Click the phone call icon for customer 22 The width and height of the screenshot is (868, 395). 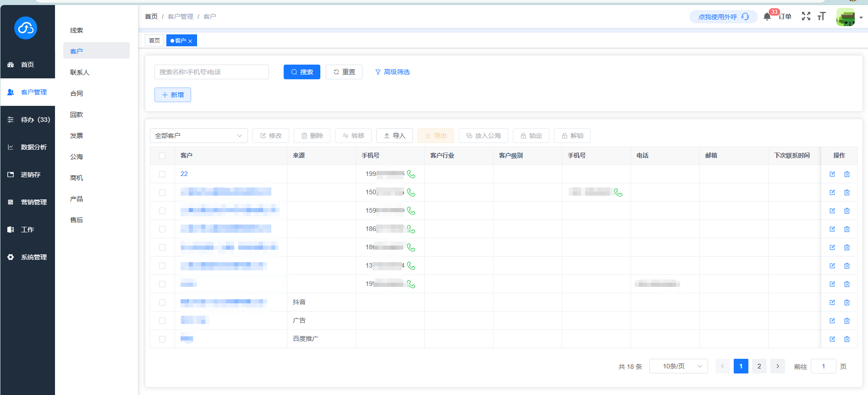point(411,174)
